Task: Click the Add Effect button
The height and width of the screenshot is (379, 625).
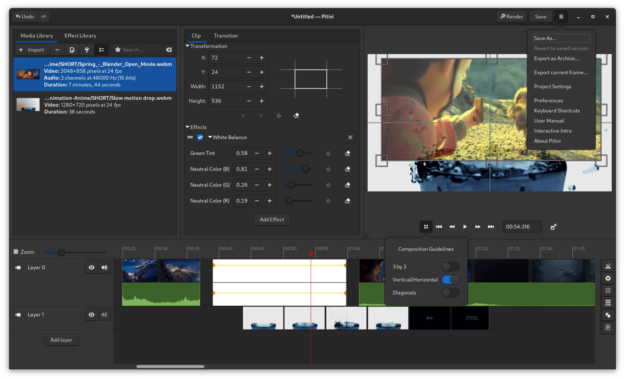Action: point(272,220)
